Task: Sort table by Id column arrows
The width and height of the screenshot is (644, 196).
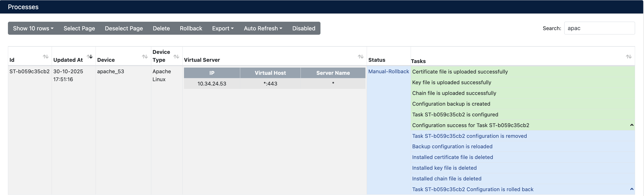Action: pos(45,56)
